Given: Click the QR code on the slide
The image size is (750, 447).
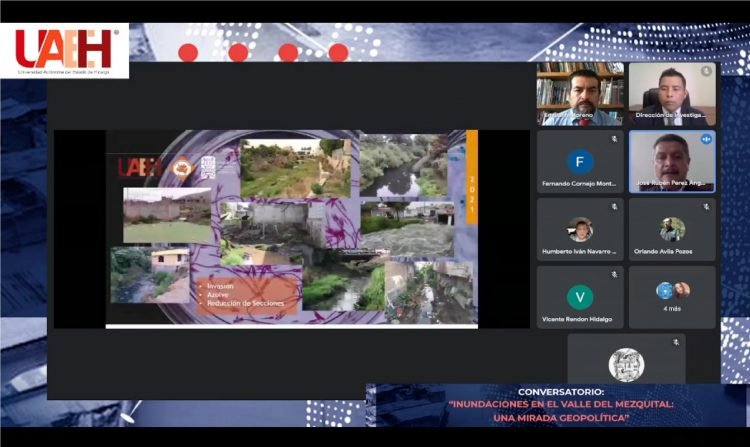Looking at the screenshot, I should (208, 167).
